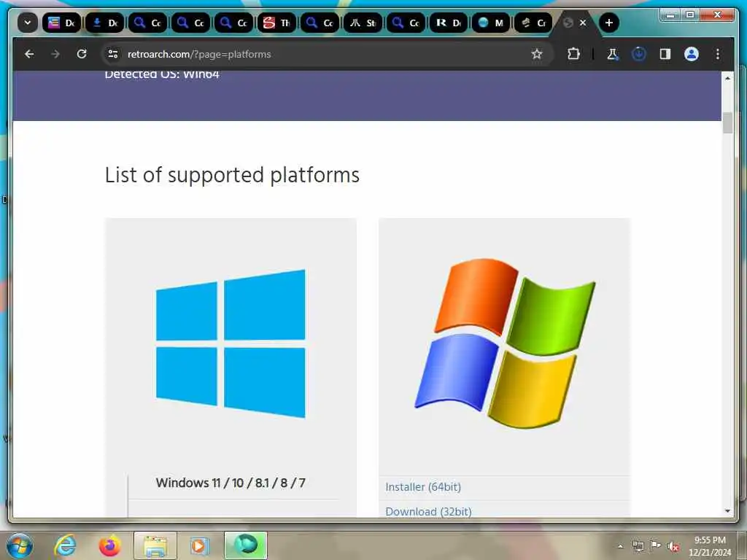The height and width of the screenshot is (560, 747).
Task: Launch Firefox from taskbar
Action: tap(109, 545)
